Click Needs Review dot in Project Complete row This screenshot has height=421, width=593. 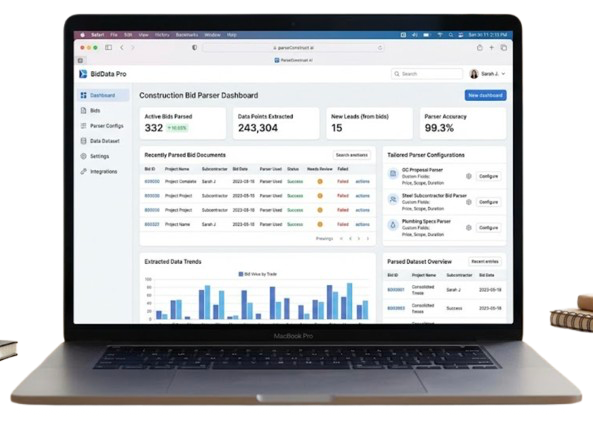click(320, 182)
